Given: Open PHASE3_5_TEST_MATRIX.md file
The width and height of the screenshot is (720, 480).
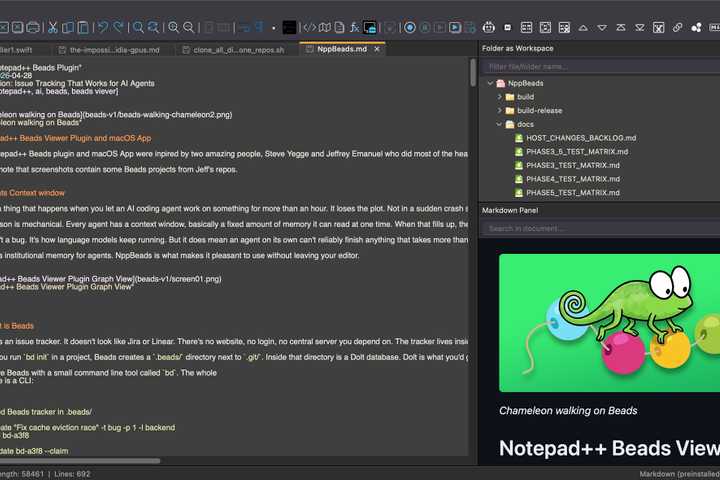Looking at the screenshot, I should [577, 152].
